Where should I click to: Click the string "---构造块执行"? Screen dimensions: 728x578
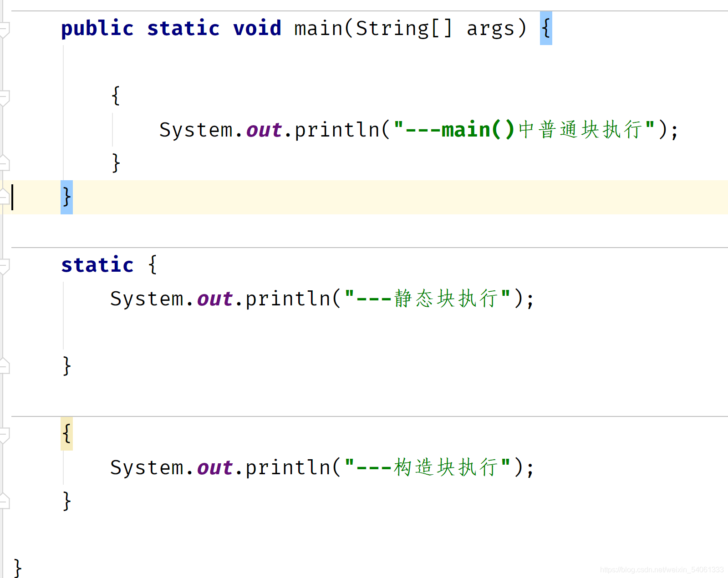coord(428,467)
